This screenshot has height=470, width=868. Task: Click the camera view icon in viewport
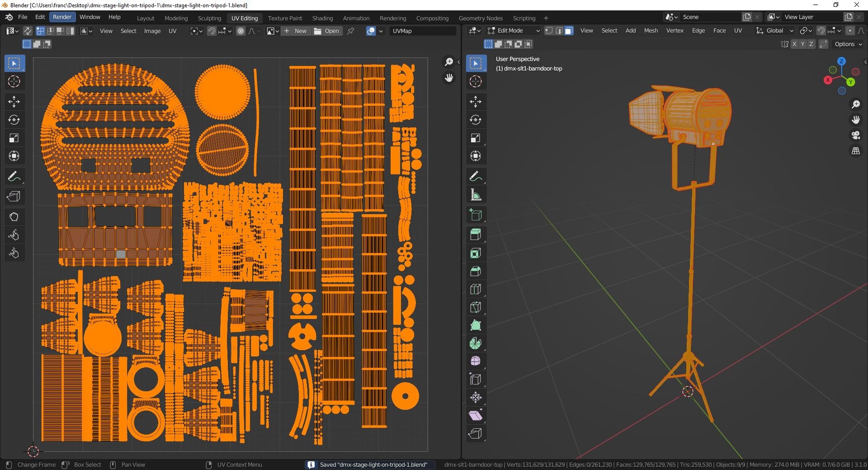pos(855,135)
